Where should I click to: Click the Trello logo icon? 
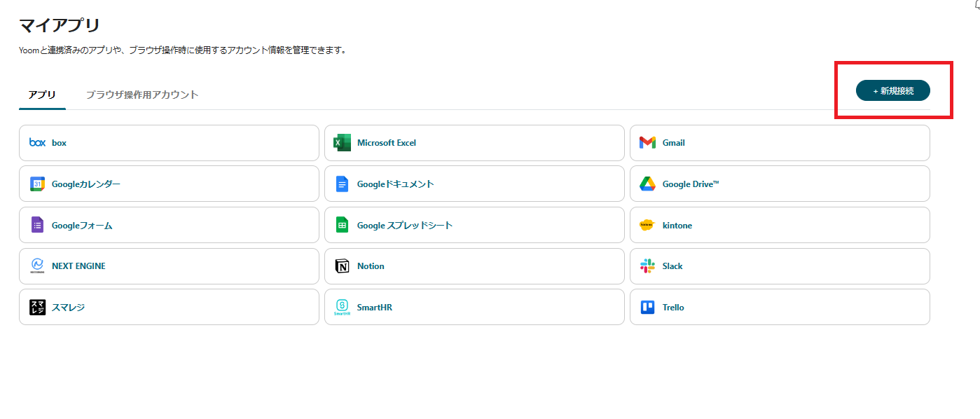[x=648, y=308]
